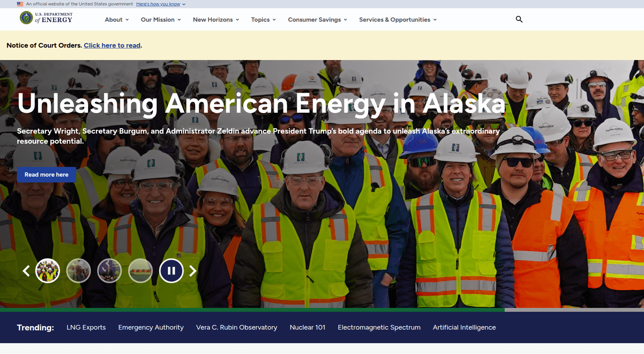Expand the About menu
The width and height of the screenshot is (644, 354).
pyautogui.click(x=116, y=20)
